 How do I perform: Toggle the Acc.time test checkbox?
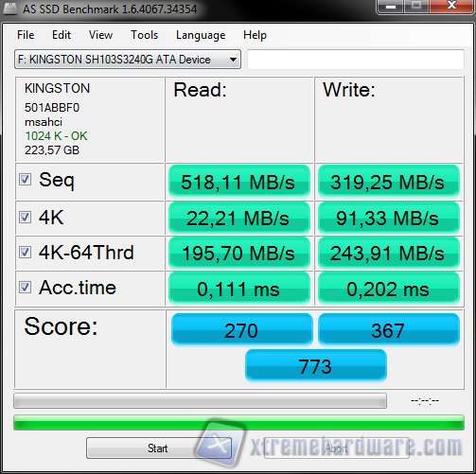pos(25,288)
